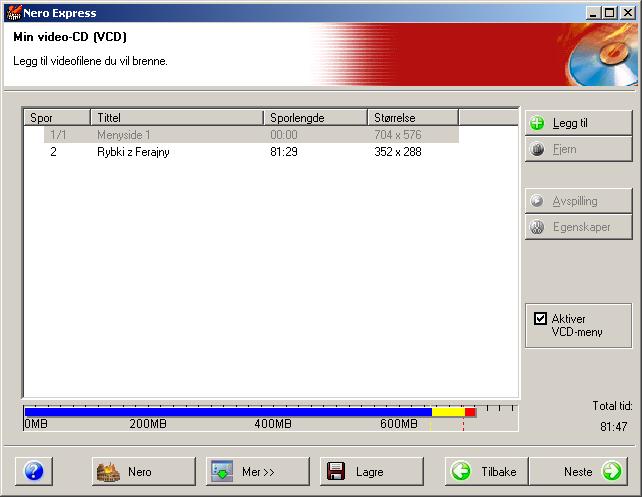Click the Sporlengde column header
The width and height of the screenshot is (642, 497).
[315, 118]
